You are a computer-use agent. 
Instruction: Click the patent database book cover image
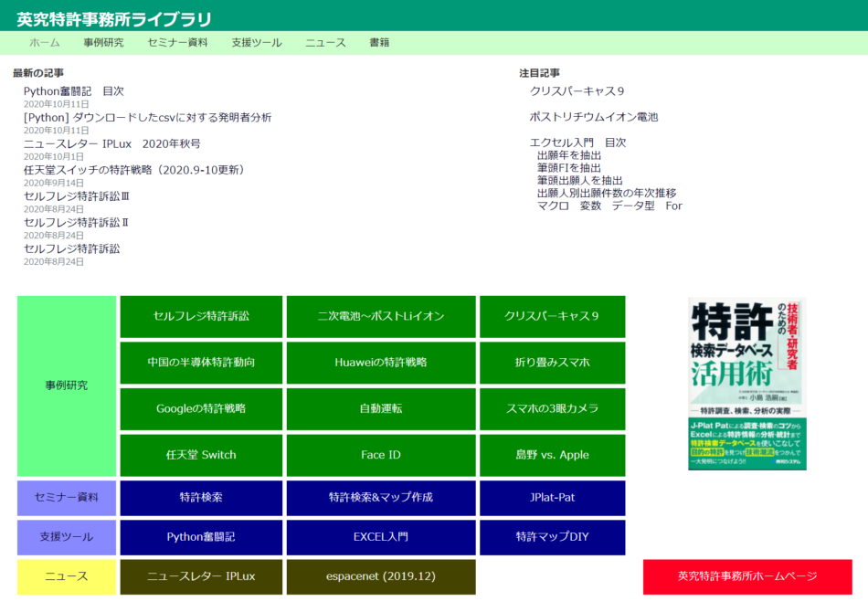[746, 384]
